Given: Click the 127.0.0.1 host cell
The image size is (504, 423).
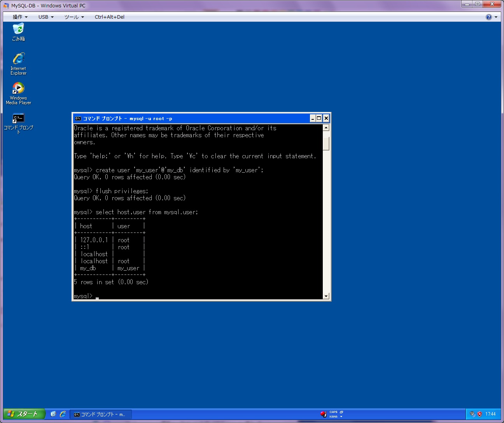Looking at the screenshot, I should [94, 240].
